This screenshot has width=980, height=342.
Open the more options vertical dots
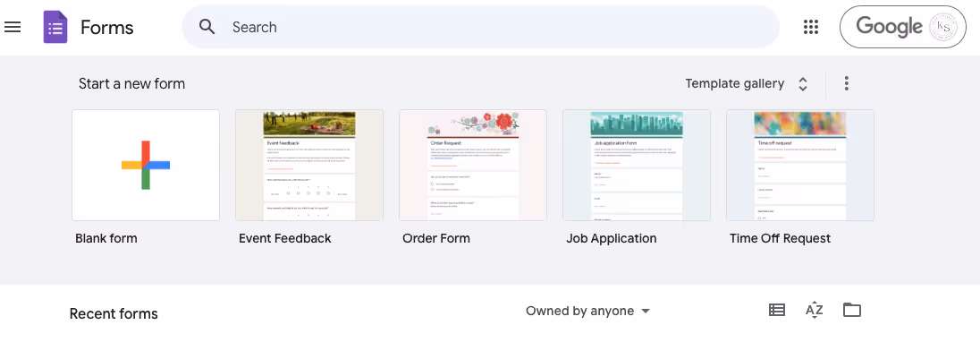pos(846,83)
